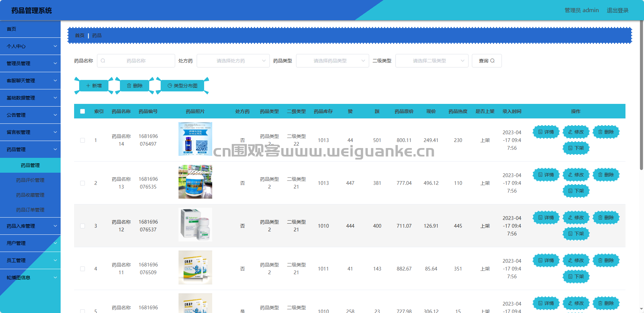
Task: Click 删除 trash icon for row 3
Action: point(600,218)
